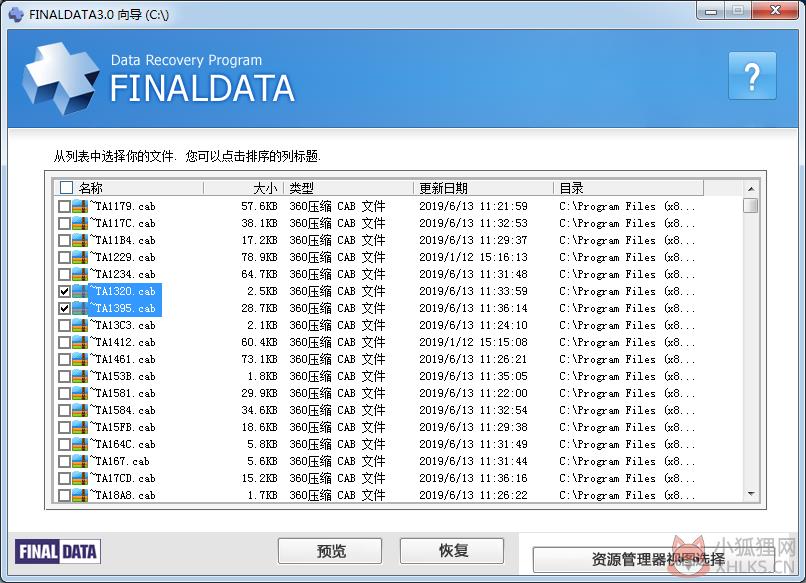806x583 pixels.
Task: Check the box for ~TA117C.cab
Action: 64,223
